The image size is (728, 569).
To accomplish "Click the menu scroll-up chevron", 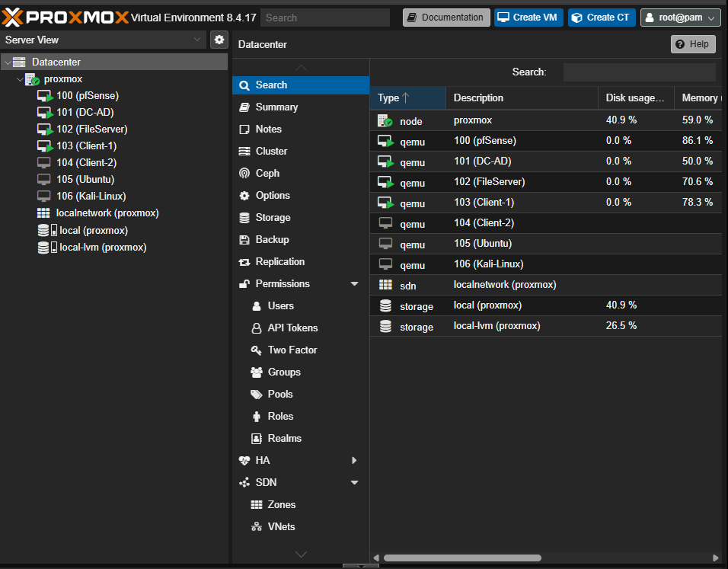I will (301, 69).
